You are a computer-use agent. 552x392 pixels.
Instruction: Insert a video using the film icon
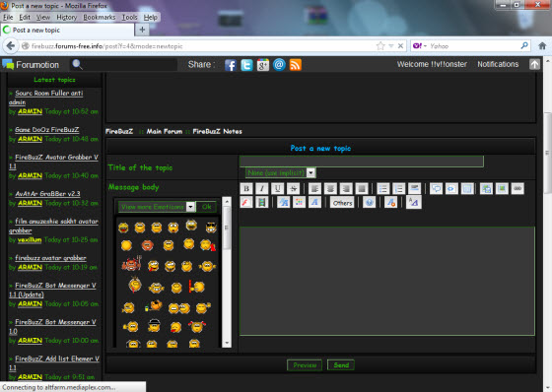262,202
